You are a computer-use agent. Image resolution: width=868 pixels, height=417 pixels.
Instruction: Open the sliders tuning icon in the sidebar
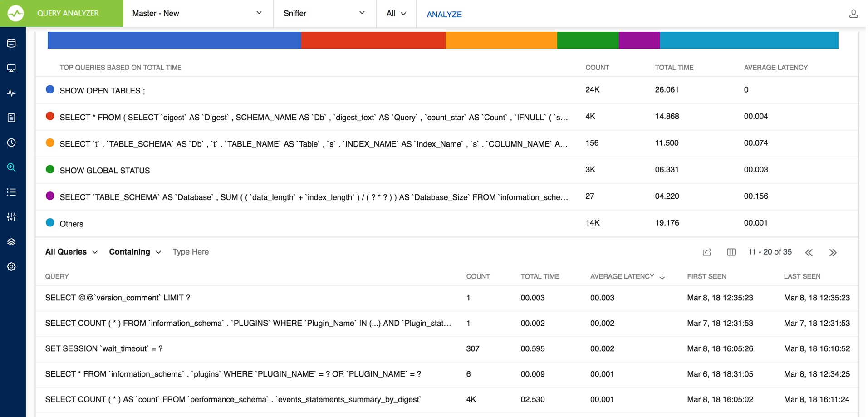(11, 217)
